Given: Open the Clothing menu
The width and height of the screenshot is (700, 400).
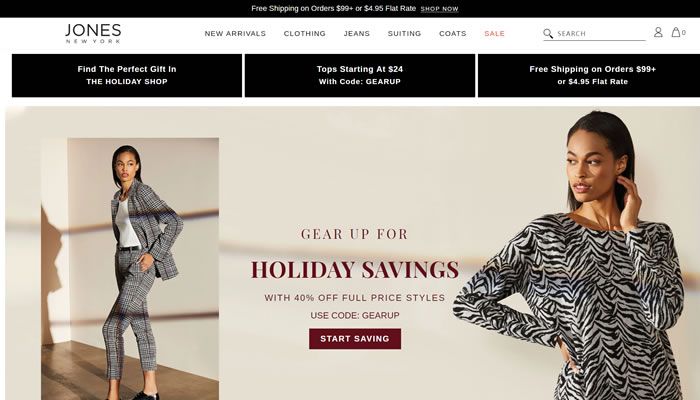Looking at the screenshot, I should click(x=305, y=33).
